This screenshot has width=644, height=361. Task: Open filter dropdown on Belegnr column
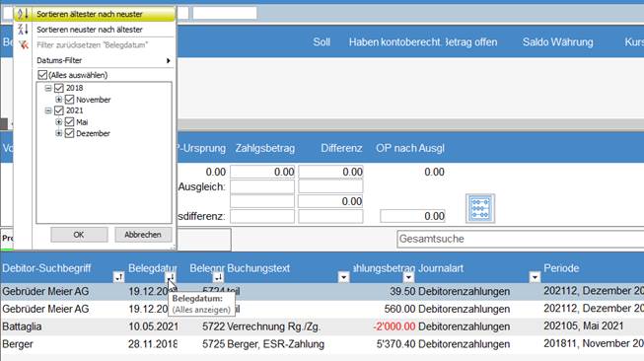point(218,277)
